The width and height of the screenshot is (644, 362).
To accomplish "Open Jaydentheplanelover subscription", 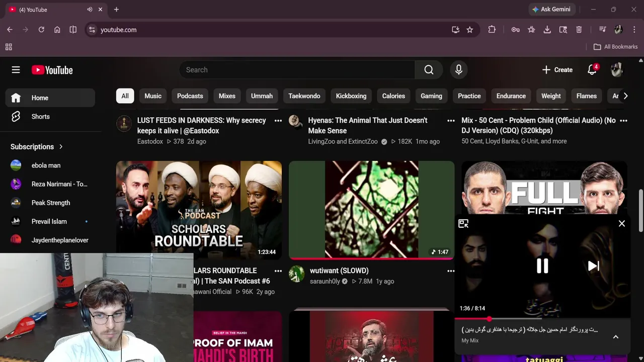I will (x=50, y=240).
